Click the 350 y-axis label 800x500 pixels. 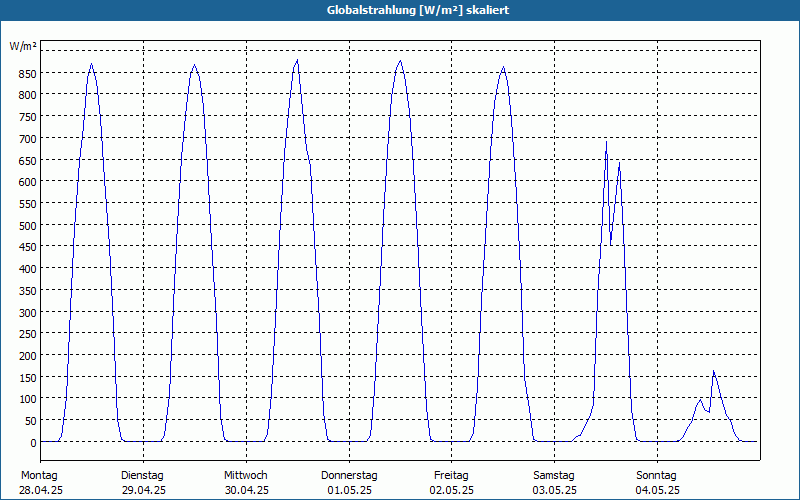pyautogui.click(x=27, y=291)
